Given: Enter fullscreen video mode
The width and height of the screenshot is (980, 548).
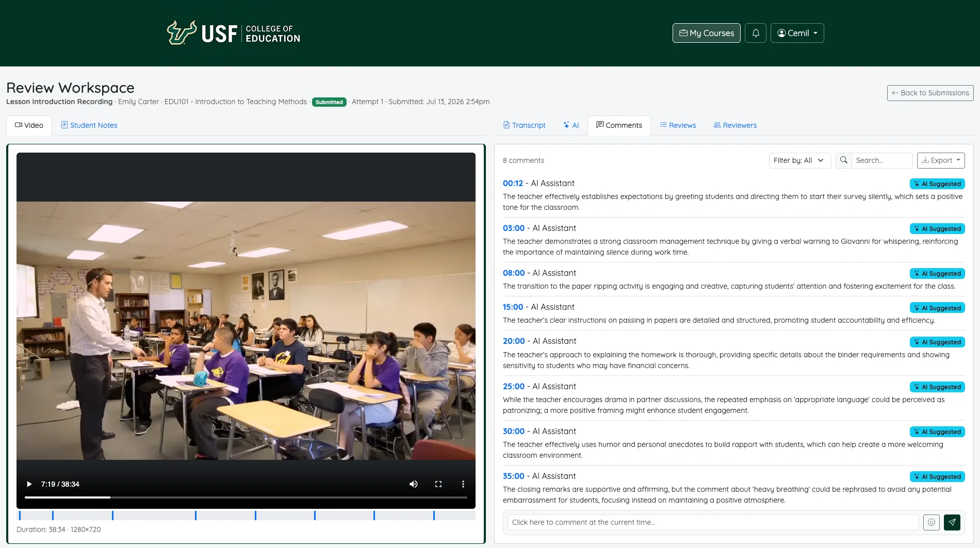Looking at the screenshot, I should (438, 484).
